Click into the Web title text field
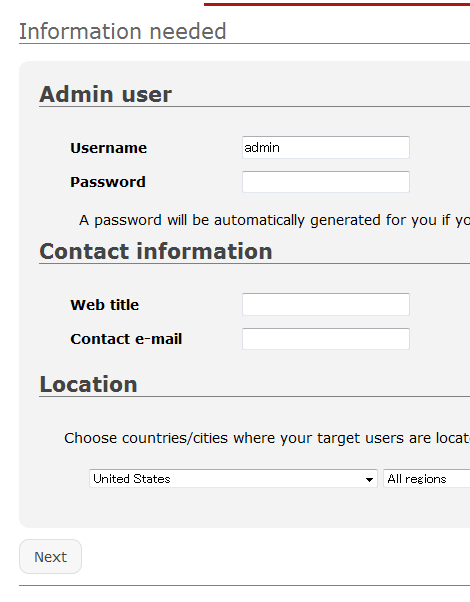The width and height of the screenshot is (470, 602). coord(326,304)
